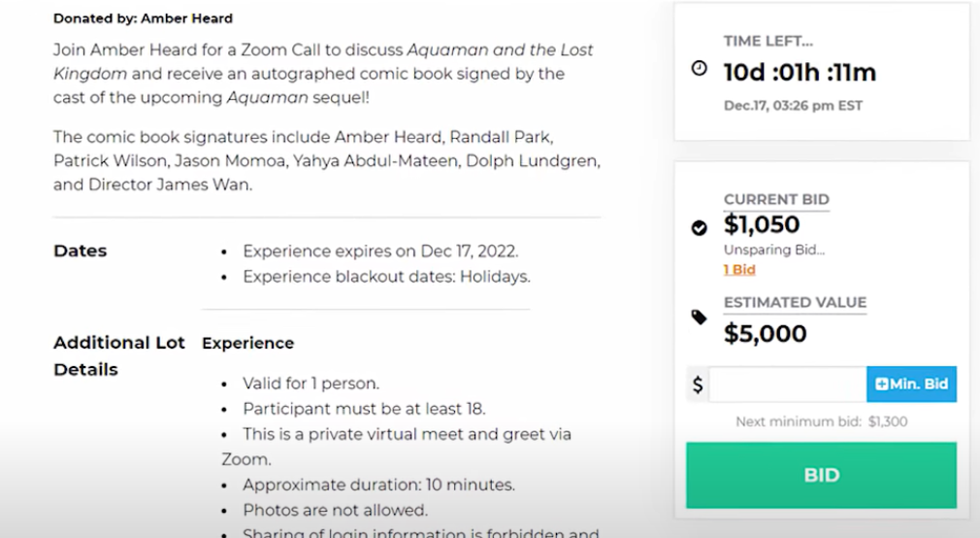
Task: Click the dollar sign beside bid field
Action: coord(698,385)
